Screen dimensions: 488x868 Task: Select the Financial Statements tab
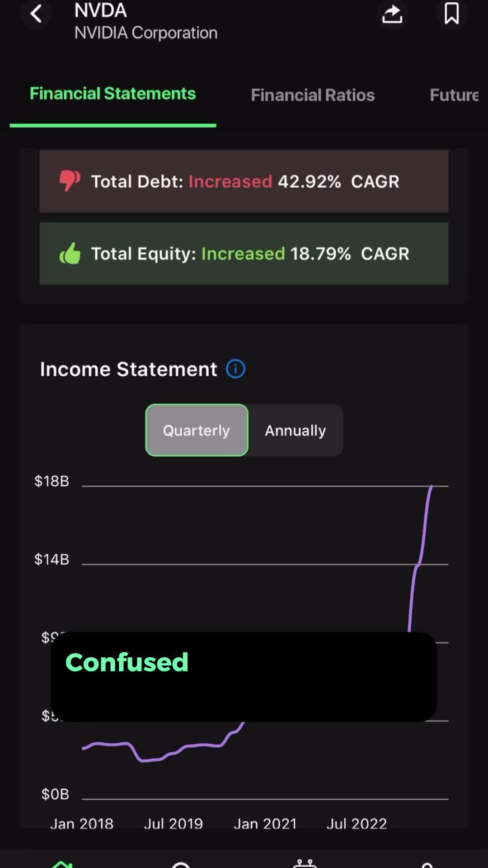point(113,94)
